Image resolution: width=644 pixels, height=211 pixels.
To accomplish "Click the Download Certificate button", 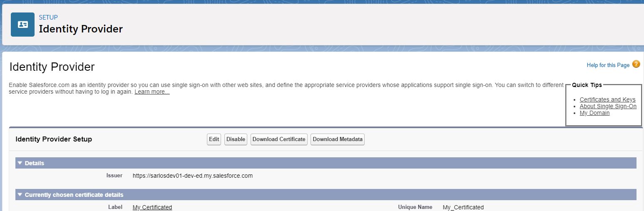I will (x=279, y=139).
